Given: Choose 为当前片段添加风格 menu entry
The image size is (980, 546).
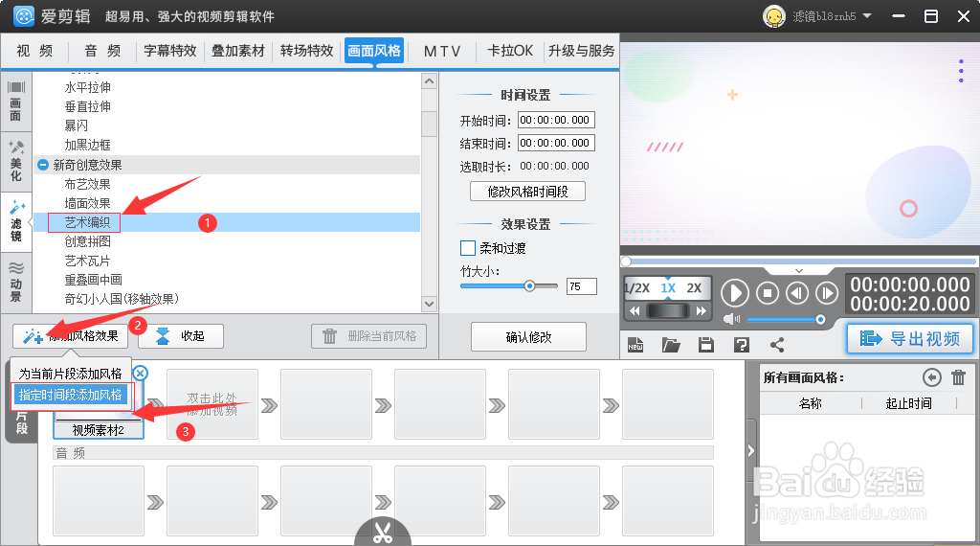Looking at the screenshot, I should [70, 374].
